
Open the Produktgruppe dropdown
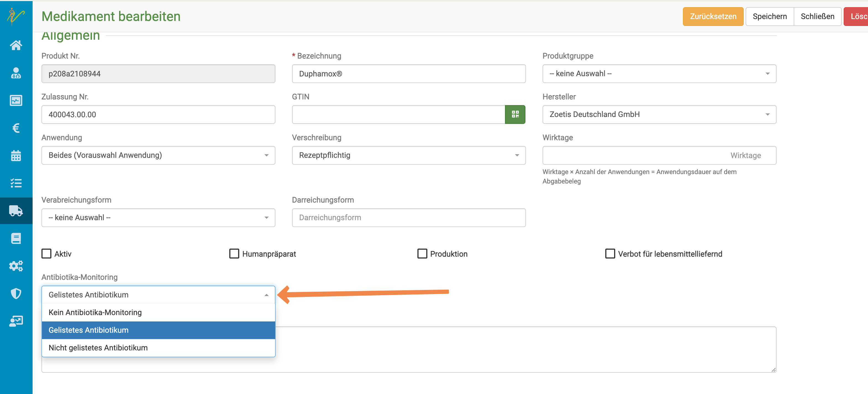pos(659,74)
